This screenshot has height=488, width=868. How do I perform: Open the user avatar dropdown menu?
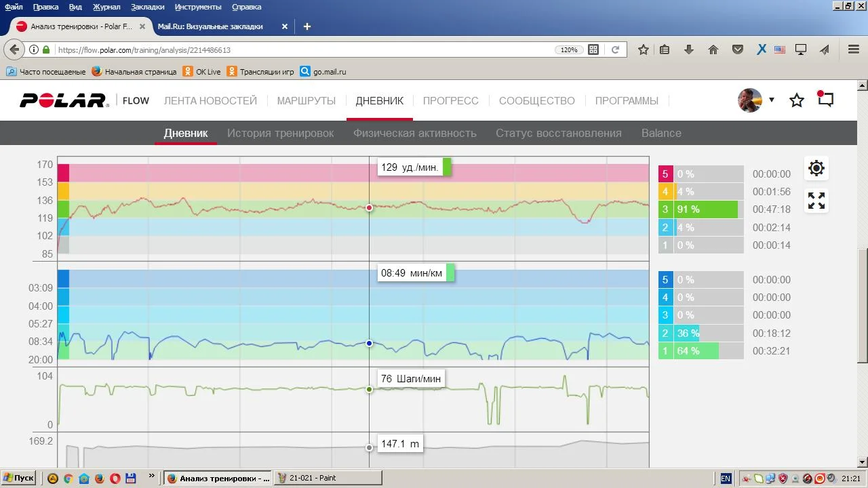coord(772,100)
